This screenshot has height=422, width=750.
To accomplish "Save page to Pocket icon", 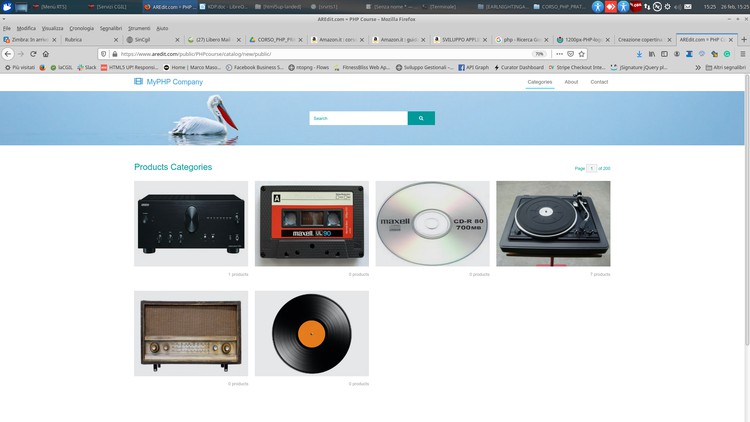I will click(570, 54).
